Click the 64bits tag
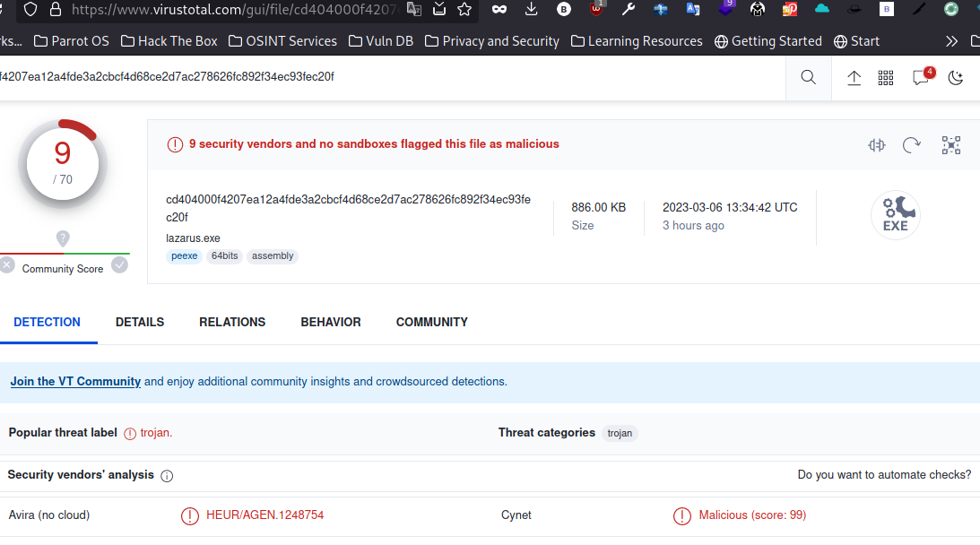This screenshot has width=980, height=545. click(x=224, y=256)
